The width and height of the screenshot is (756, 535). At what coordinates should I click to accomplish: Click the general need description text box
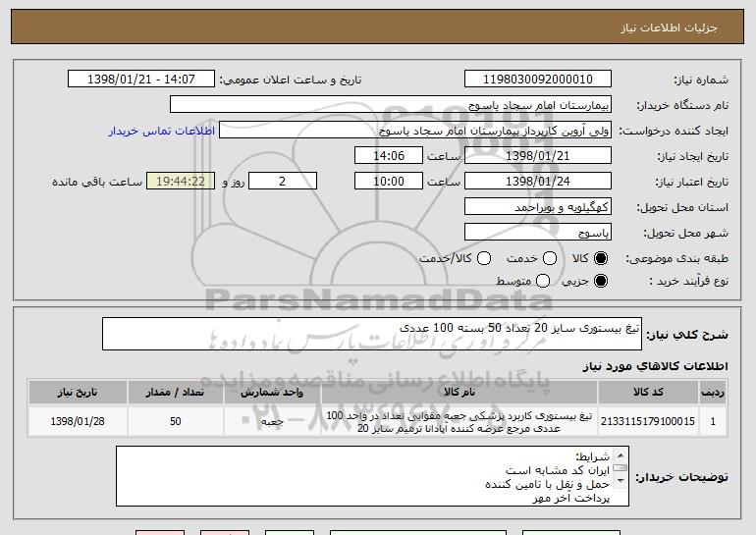click(x=372, y=334)
